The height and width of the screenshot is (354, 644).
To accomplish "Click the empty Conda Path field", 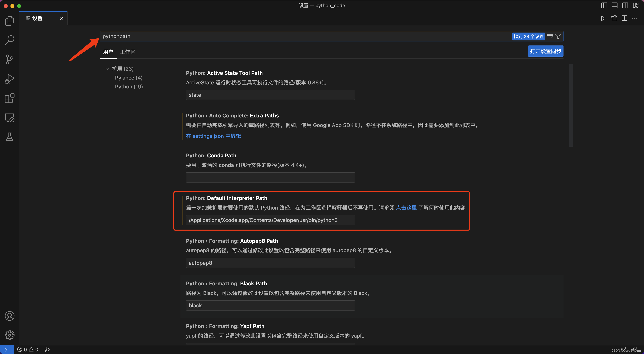I will [270, 177].
